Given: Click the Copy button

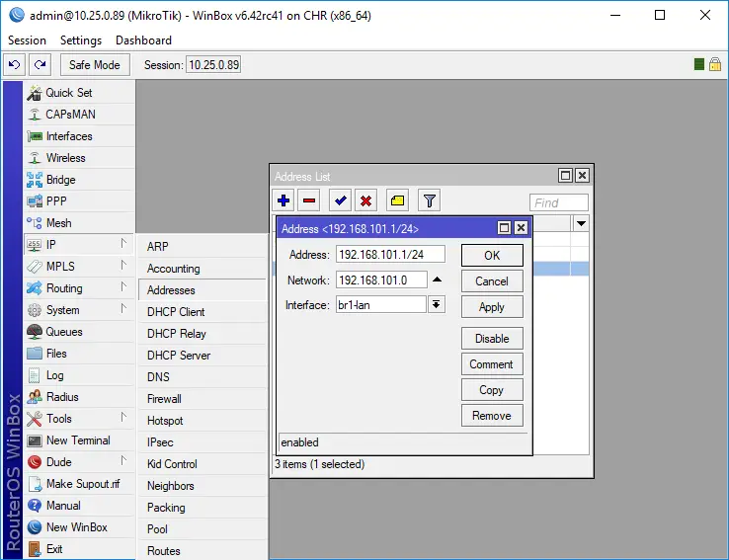Looking at the screenshot, I should [492, 390].
